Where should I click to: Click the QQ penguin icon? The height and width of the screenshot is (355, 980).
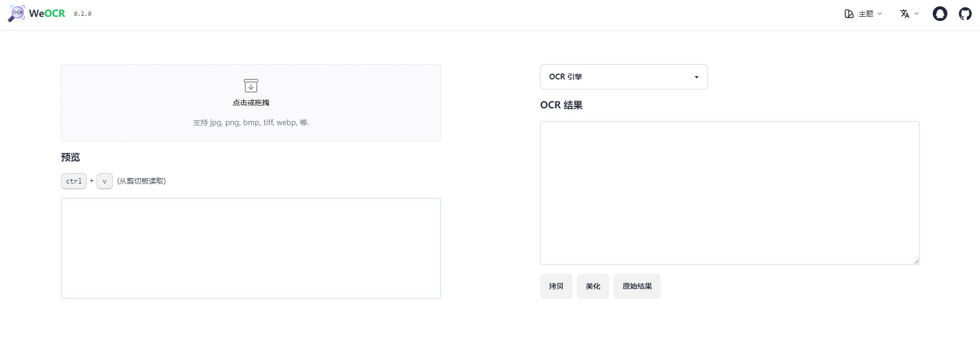click(x=940, y=14)
